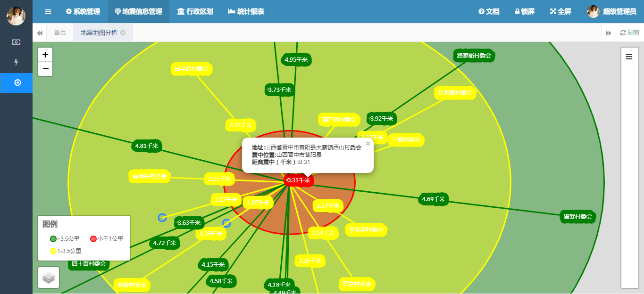The height and width of the screenshot is (294, 644).
Task: Click the 白羊岭村委会 village label
Action: tap(192, 69)
